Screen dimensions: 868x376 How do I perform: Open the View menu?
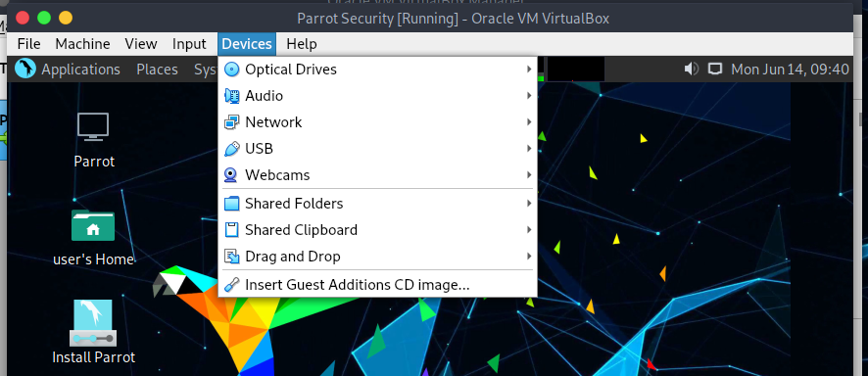(141, 44)
